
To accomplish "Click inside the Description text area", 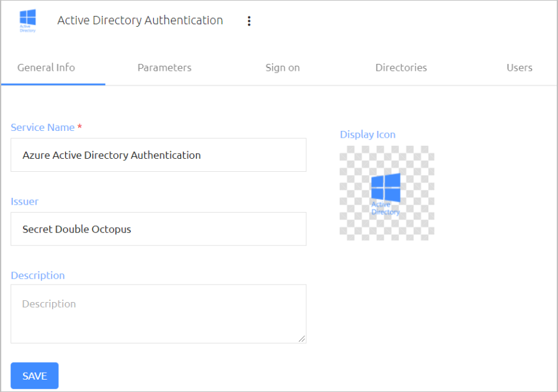I will (158, 314).
